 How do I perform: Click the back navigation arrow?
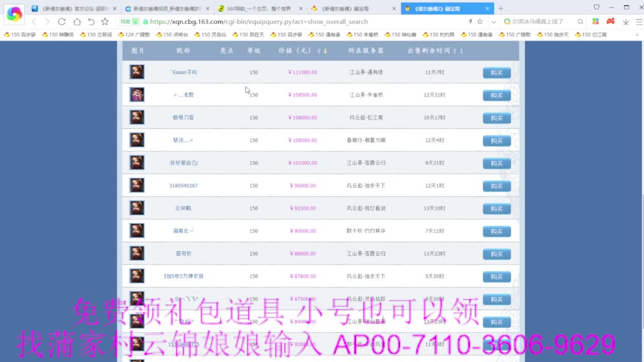[34, 22]
